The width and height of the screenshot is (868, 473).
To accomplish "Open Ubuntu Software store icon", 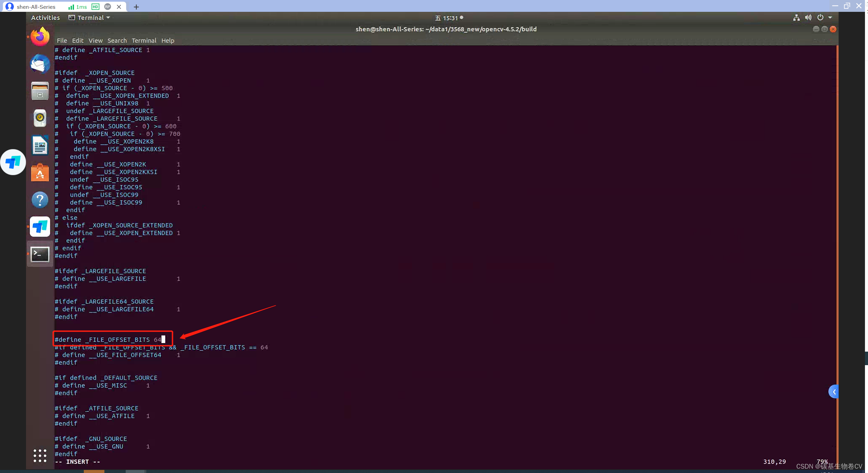I will 40,172.
